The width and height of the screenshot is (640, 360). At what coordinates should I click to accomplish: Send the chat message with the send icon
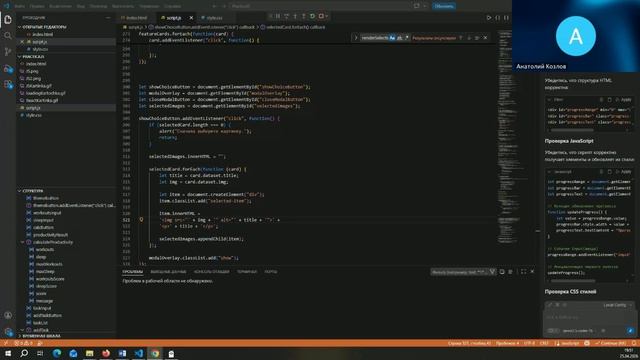(630, 331)
